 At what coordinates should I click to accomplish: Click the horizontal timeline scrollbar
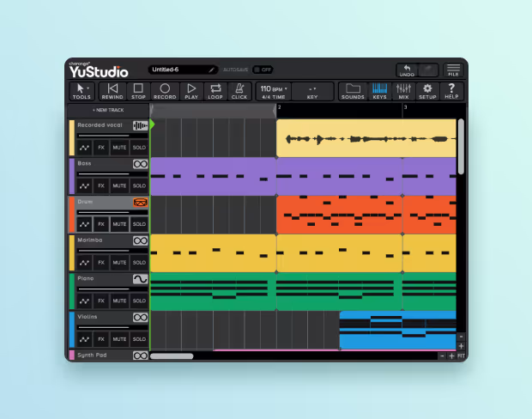point(172,356)
